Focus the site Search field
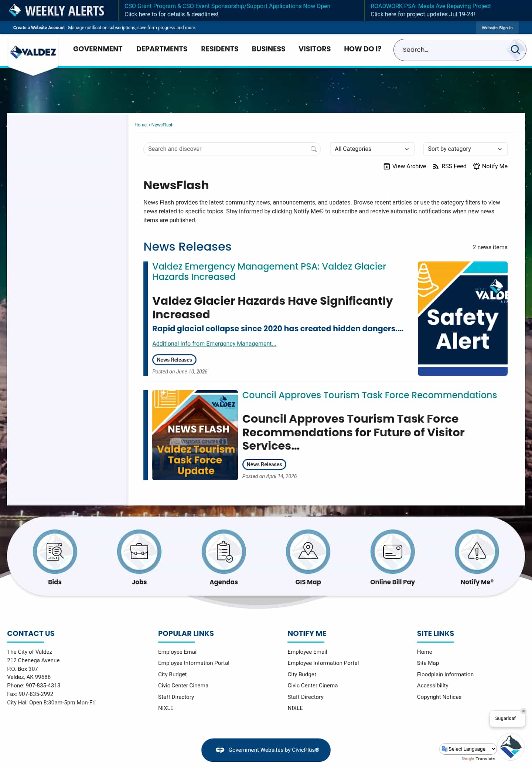Viewport: 532px width, 768px height. click(453, 50)
